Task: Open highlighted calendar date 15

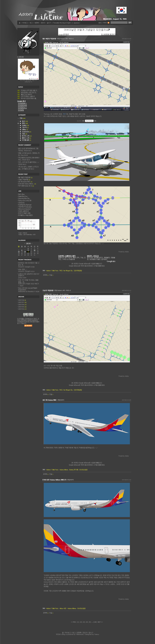Action: tap(28, 252)
